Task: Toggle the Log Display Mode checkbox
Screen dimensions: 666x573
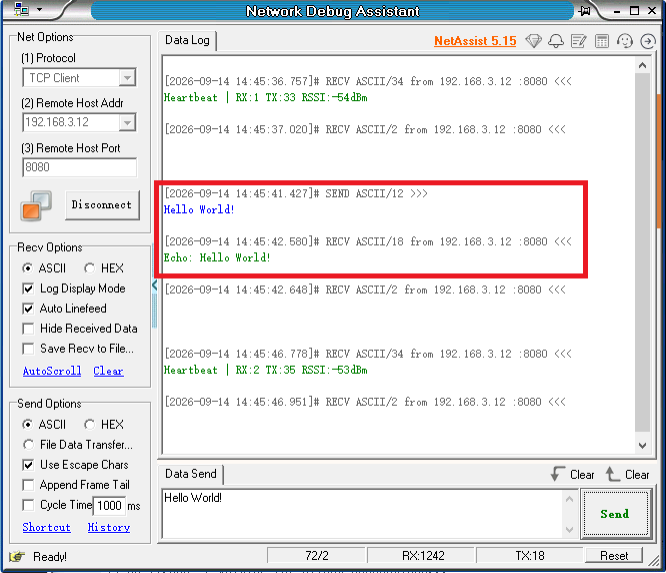Action: (28, 289)
